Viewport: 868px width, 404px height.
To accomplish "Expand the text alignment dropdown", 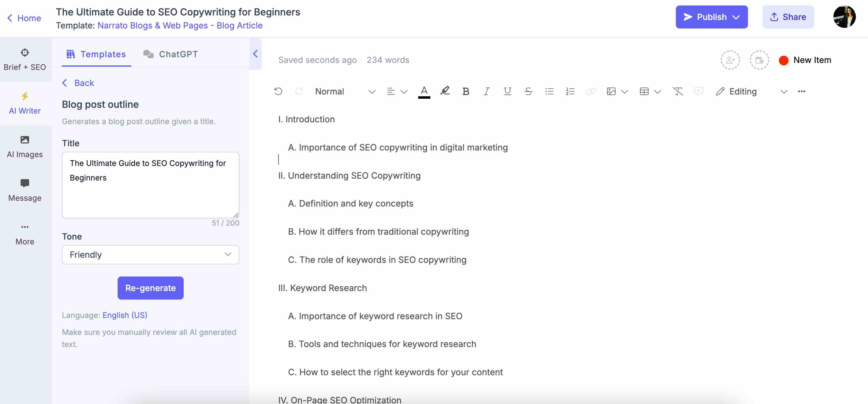I will 404,91.
